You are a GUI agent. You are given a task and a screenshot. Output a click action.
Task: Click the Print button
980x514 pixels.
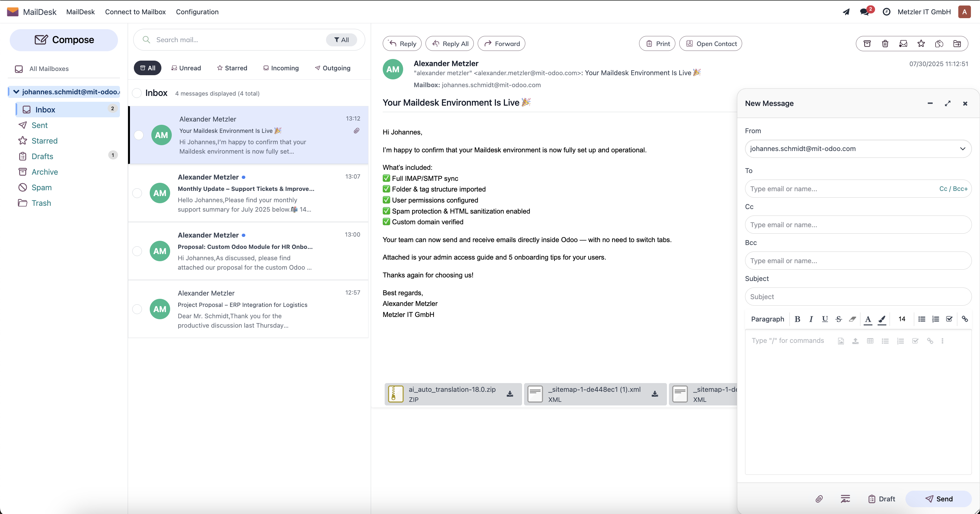point(657,43)
